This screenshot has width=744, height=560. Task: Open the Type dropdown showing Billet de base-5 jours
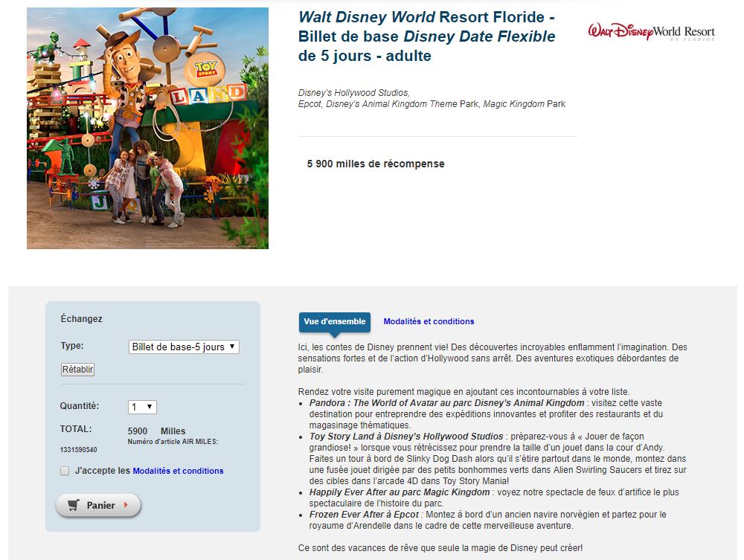[184, 347]
